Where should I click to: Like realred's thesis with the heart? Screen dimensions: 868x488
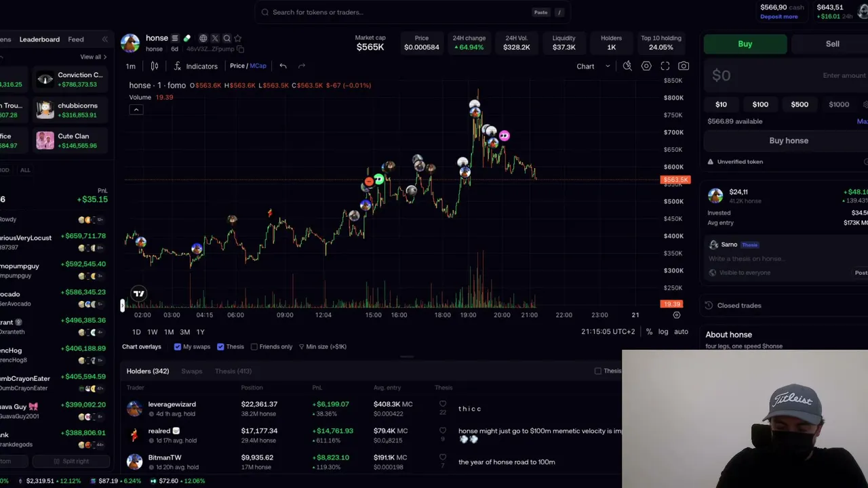point(443,430)
